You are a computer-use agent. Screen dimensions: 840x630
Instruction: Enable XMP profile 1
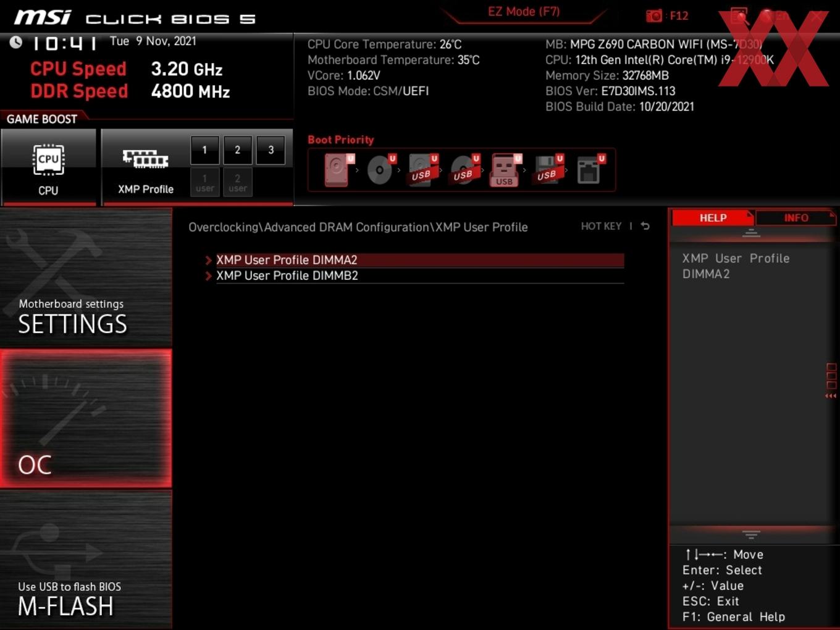point(204,150)
